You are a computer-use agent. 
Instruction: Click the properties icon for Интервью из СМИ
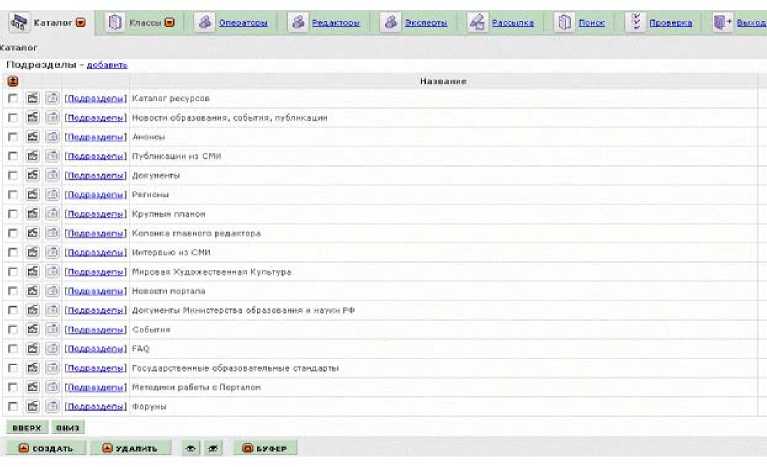tap(52, 252)
